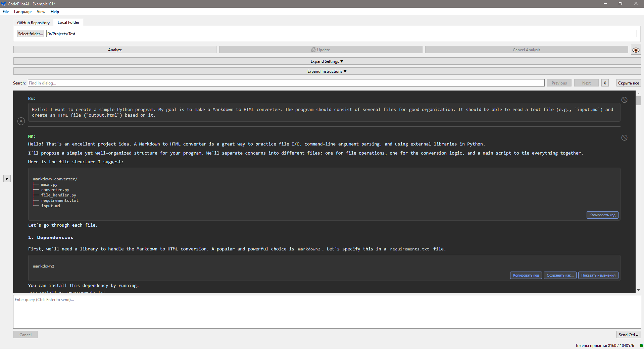Viewport: 644px width, 349px height.
Task: Click the Previous search result button
Action: coord(559,83)
